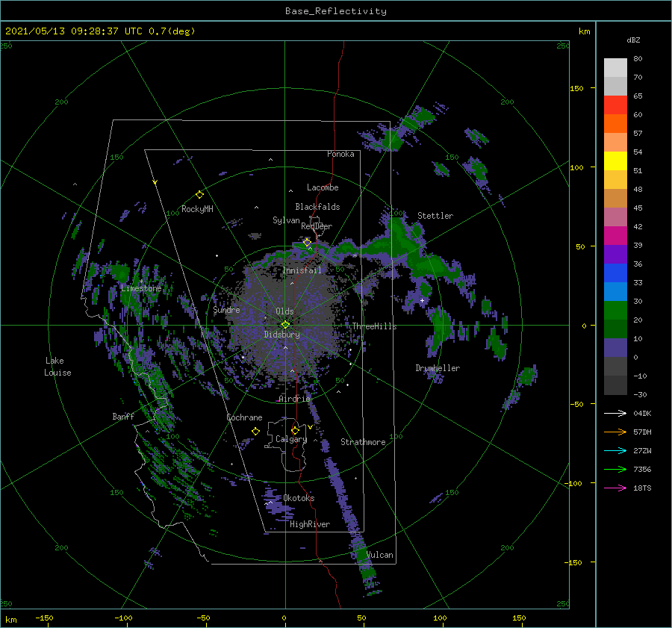Click the Airdrie town label

point(294,399)
